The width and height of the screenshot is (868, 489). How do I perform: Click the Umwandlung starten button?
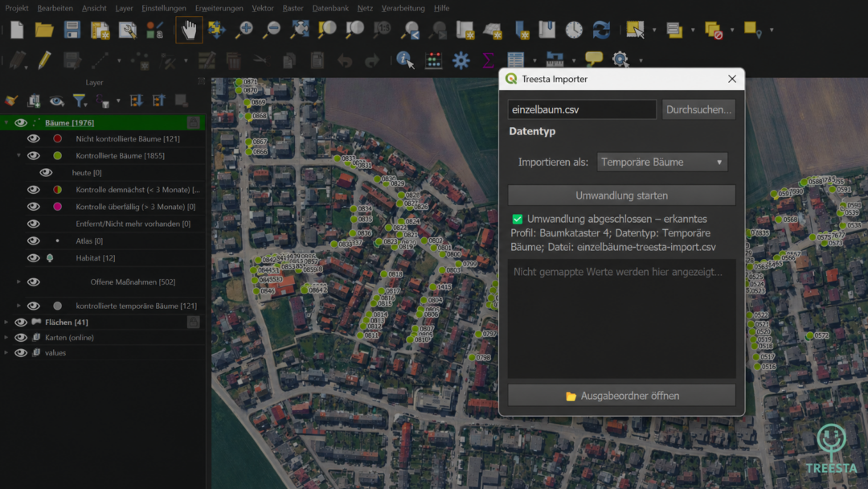point(621,195)
